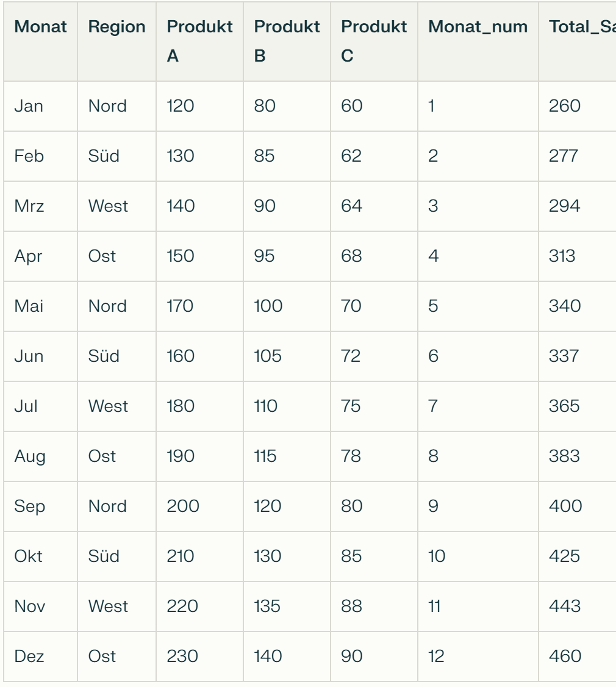Select the Produkt B column header
Image resolution: width=616 pixels, height=687 pixels.
tap(287, 41)
